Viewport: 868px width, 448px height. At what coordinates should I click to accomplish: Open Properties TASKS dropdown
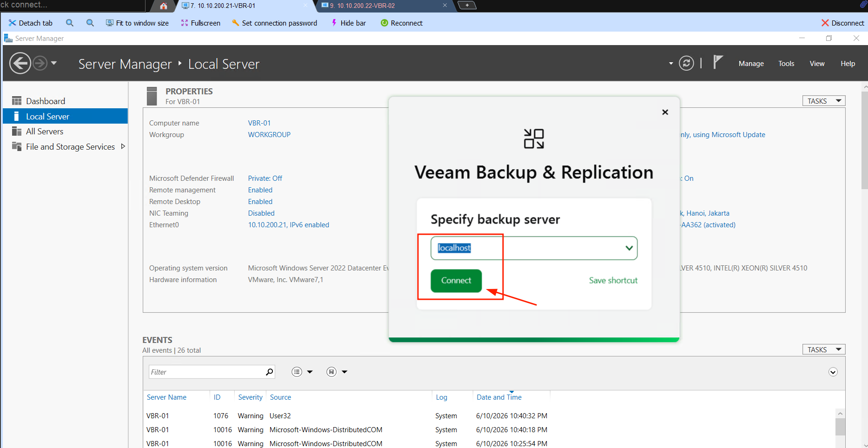click(x=823, y=101)
